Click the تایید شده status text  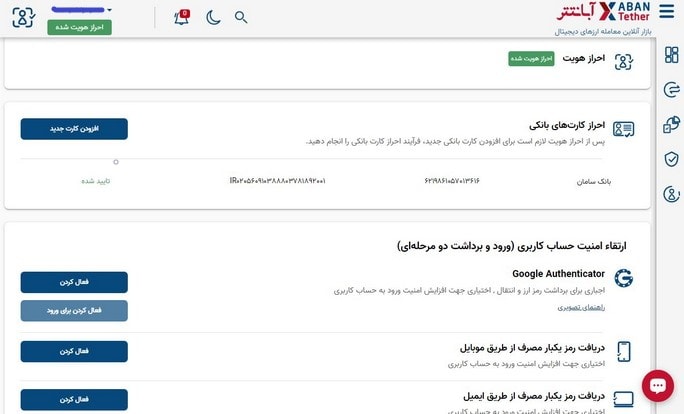coord(96,181)
